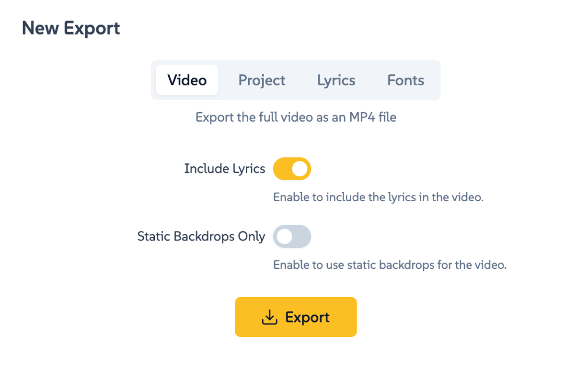
Task: Click the MP4 file description text
Action: [x=296, y=117]
